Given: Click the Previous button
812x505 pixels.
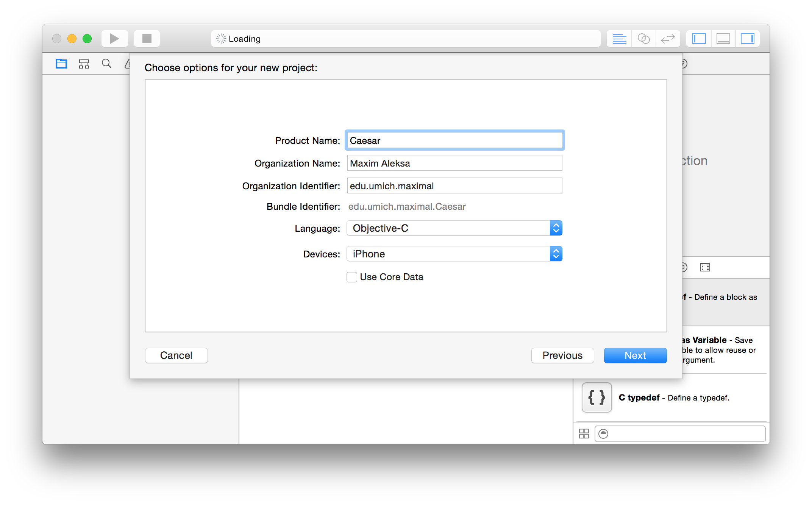Looking at the screenshot, I should (562, 355).
